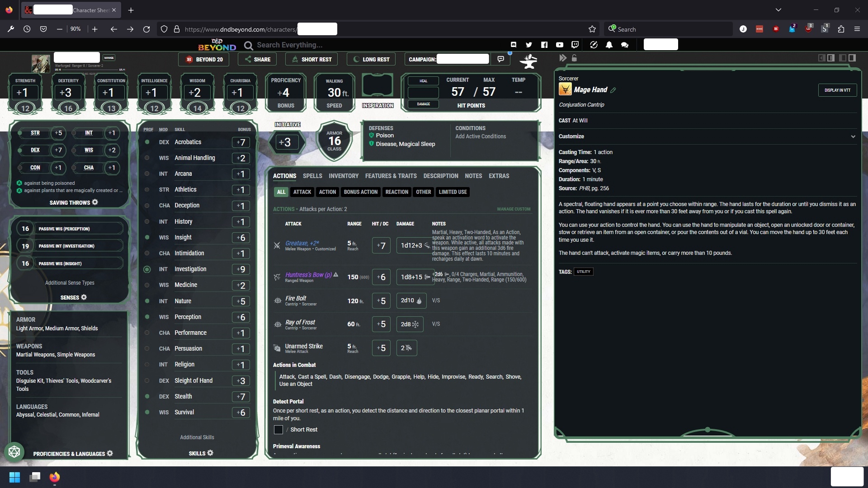868x488 pixels.
Task: Switch to the Inventory tab
Action: pyautogui.click(x=344, y=176)
